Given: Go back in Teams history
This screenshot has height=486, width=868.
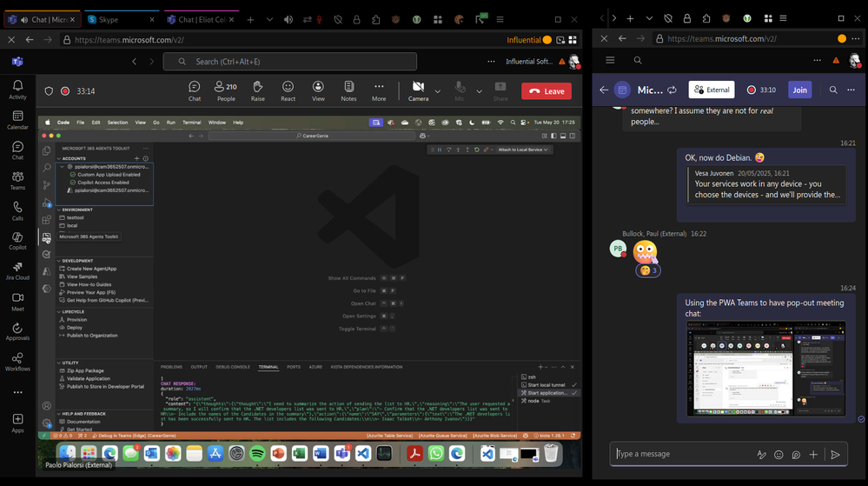Looking at the screenshot, I should click(x=134, y=62).
